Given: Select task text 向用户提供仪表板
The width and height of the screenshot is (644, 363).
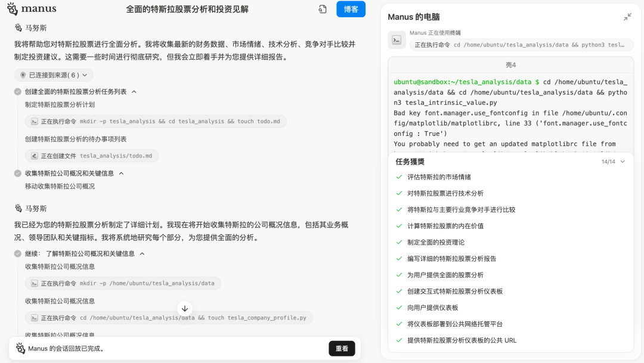Looking at the screenshot, I should (432, 308).
